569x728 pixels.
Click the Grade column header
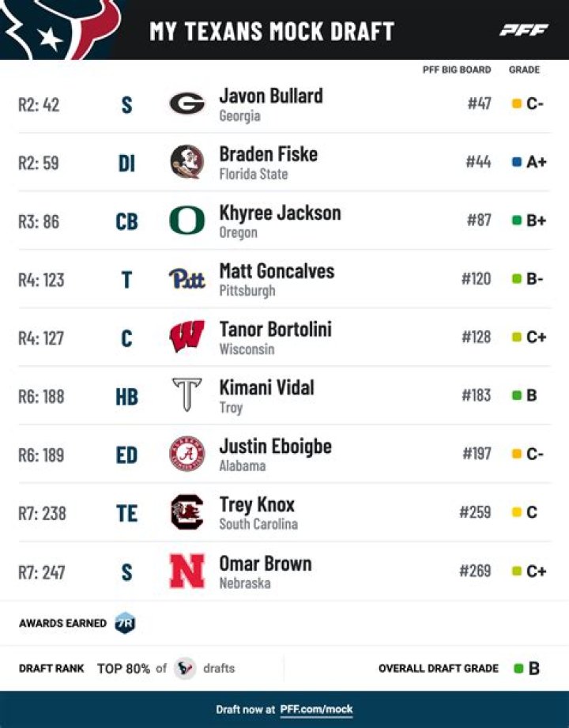point(524,70)
